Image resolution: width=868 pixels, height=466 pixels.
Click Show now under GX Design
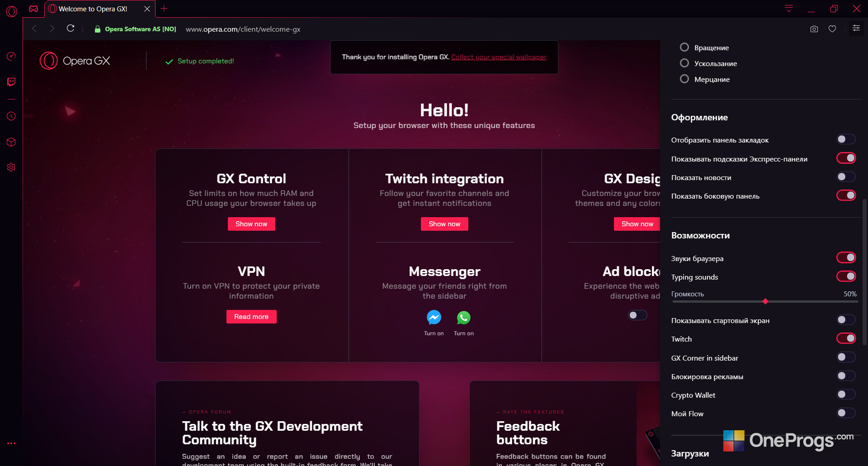point(637,224)
